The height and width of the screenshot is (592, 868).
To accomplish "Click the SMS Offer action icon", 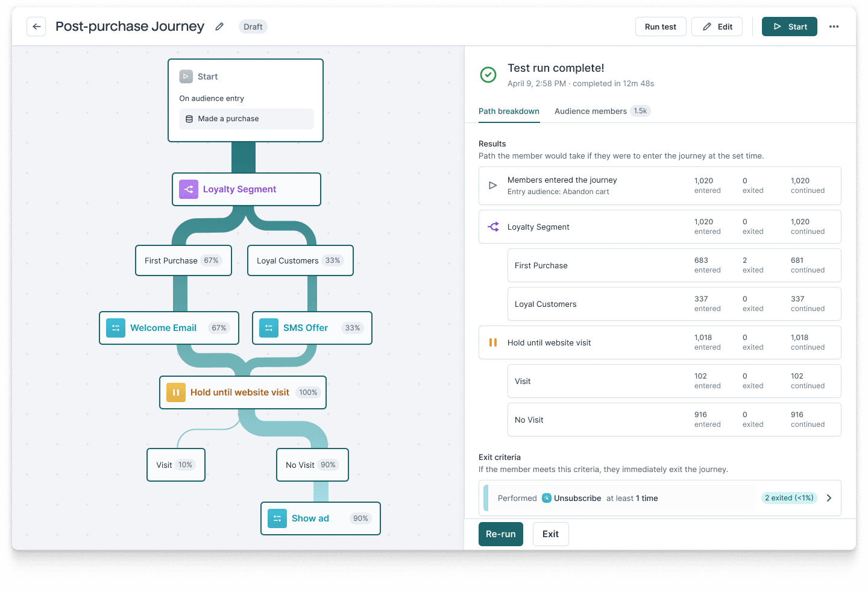I will pyautogui.click(x=269, y=328).
